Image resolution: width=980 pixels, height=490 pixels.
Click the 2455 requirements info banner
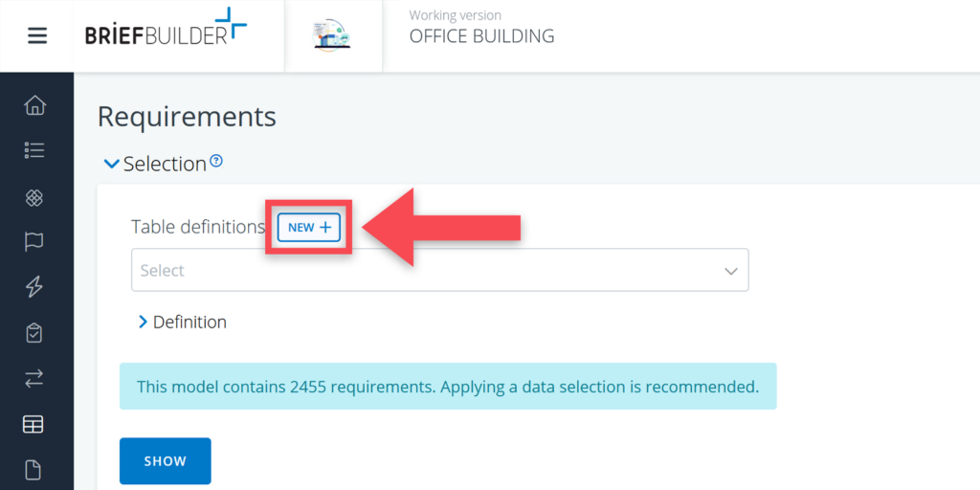(x=447, y=387)
